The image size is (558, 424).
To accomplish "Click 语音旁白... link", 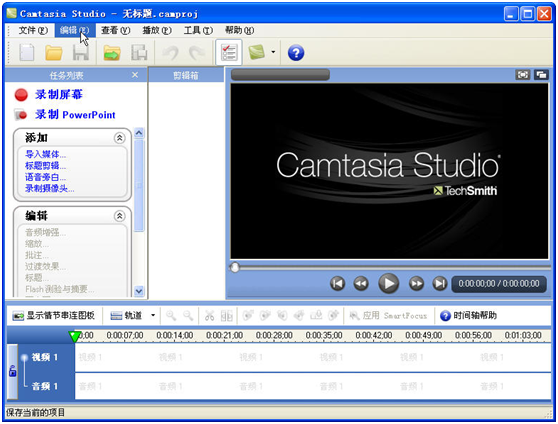I will (46, 177).
